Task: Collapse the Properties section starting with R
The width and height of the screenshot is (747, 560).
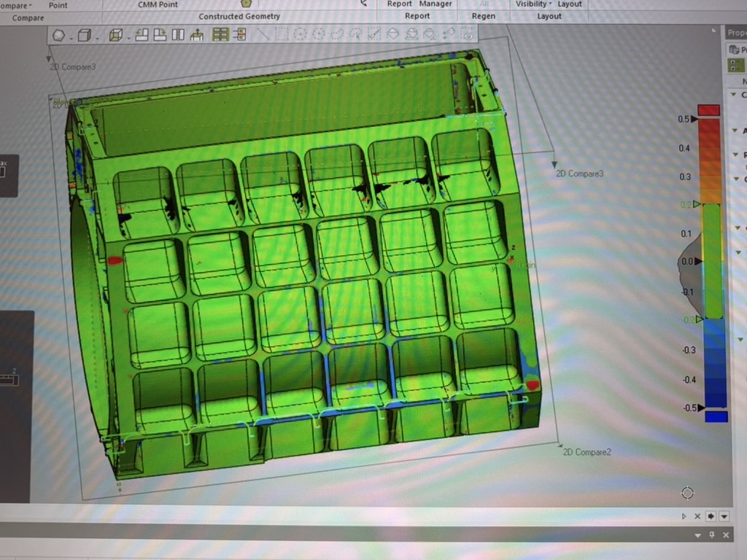Action: (735, 155)
